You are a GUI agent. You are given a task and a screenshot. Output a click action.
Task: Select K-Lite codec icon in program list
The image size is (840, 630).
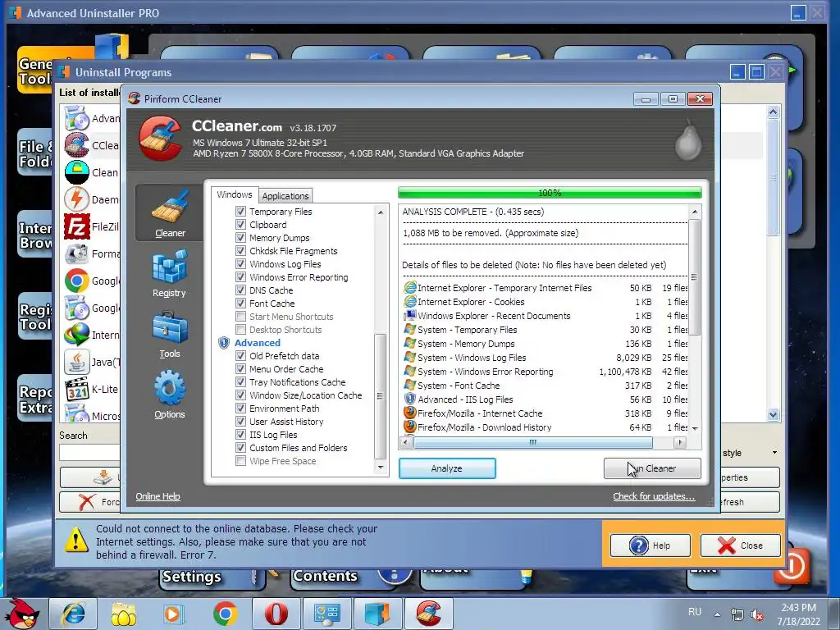[76, 389]
